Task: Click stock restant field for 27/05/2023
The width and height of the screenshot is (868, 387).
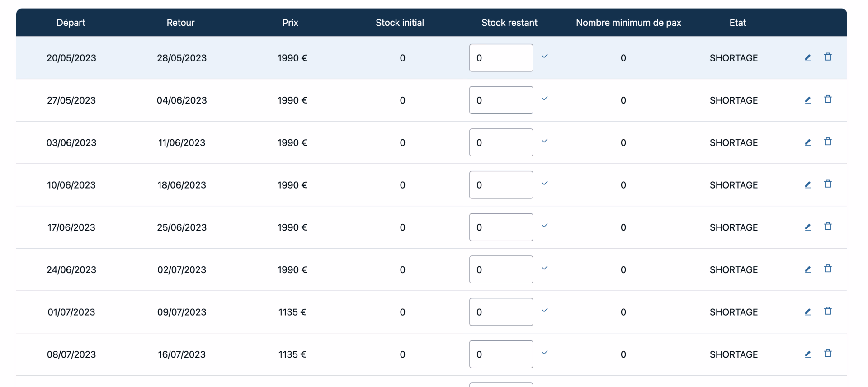Action: click(x=501, y=100)
